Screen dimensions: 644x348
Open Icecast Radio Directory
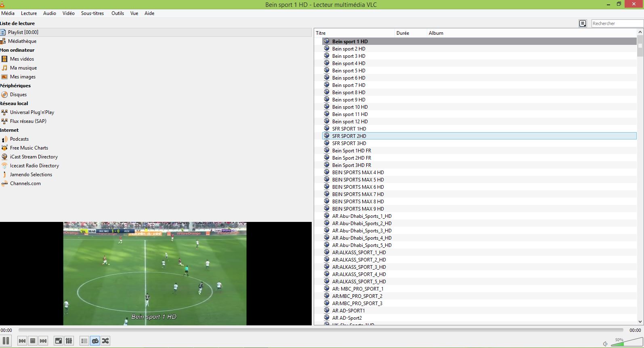coord(34,166)
